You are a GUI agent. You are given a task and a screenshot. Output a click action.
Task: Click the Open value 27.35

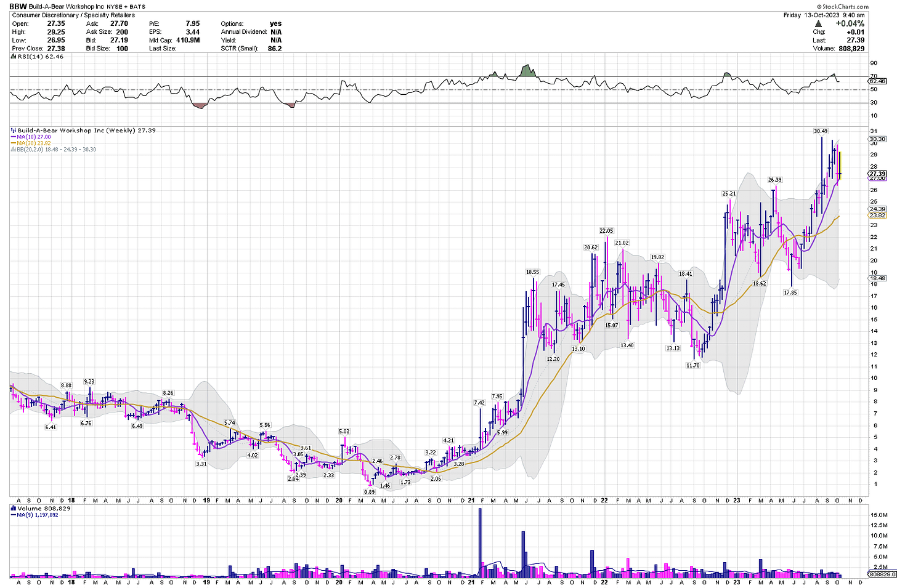[x=56, y=24]
